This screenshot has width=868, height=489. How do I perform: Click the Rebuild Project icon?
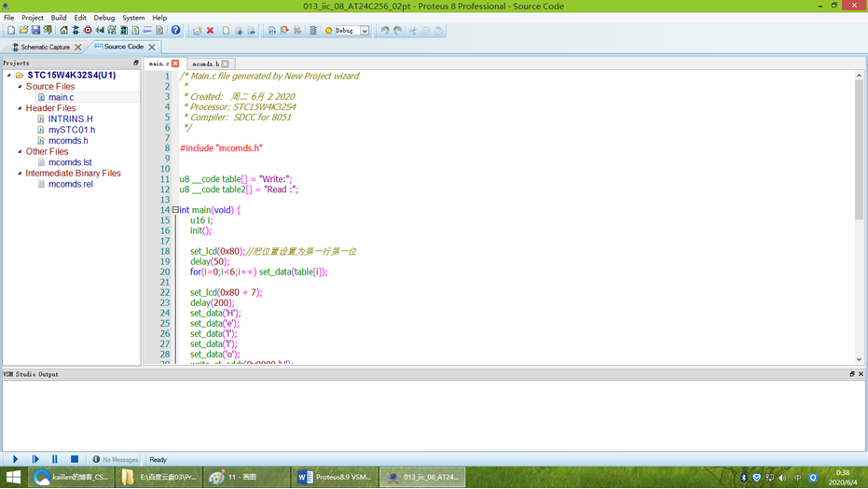pyautogui.click(x=284, y=31)
